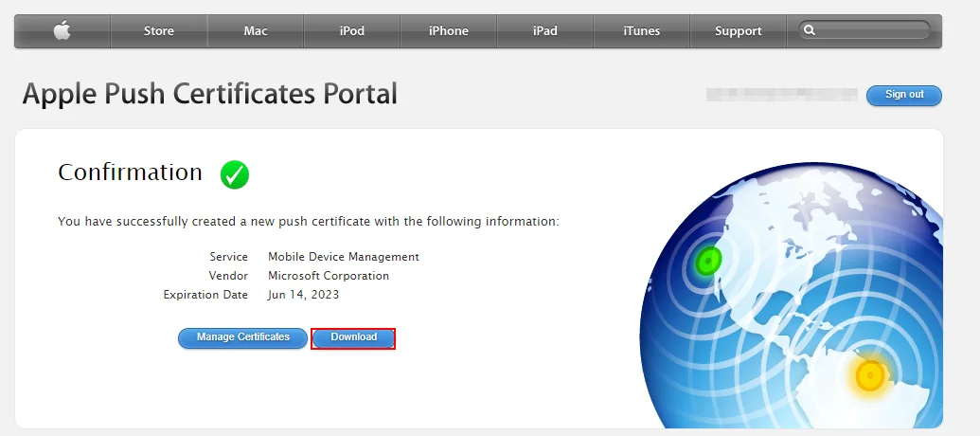Open iTunes from the navigation bar
980x436 pixels.
(641, 30)
